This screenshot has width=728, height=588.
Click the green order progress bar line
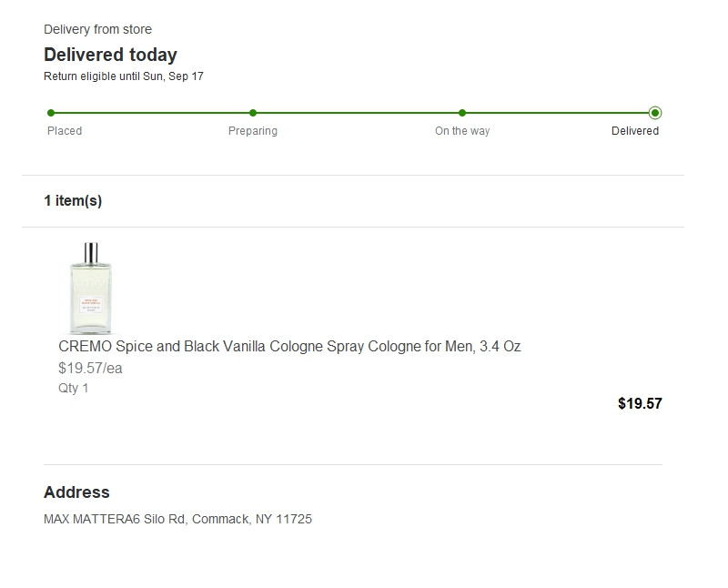355,113
